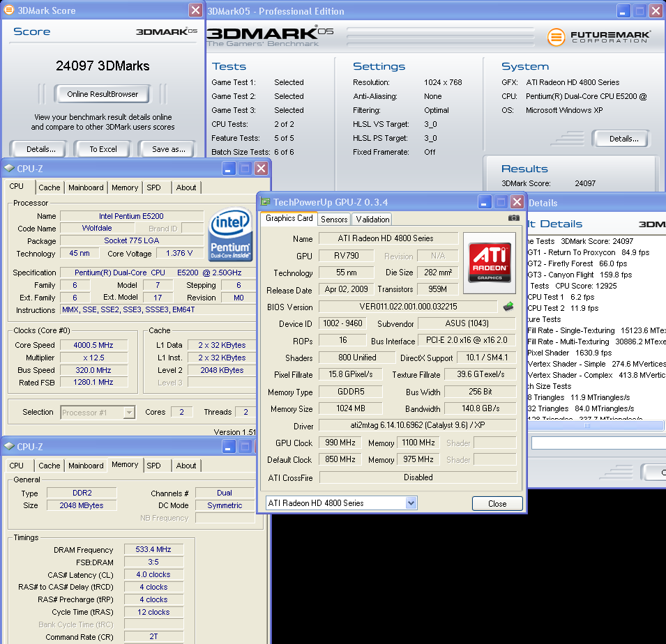Click the ATI Radeon logo in GPU-Z
666x644 pixels.
(x=490, y=263)
